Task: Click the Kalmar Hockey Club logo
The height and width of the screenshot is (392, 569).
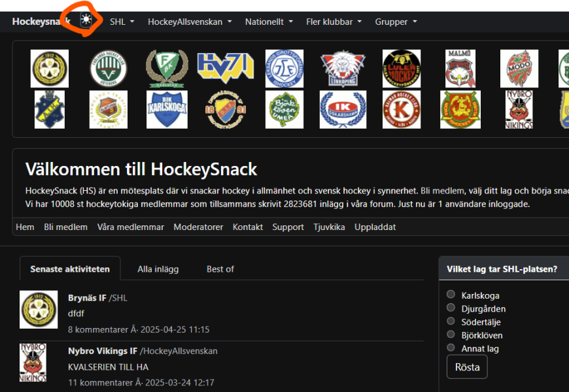Action: click(x=402, y=109)
